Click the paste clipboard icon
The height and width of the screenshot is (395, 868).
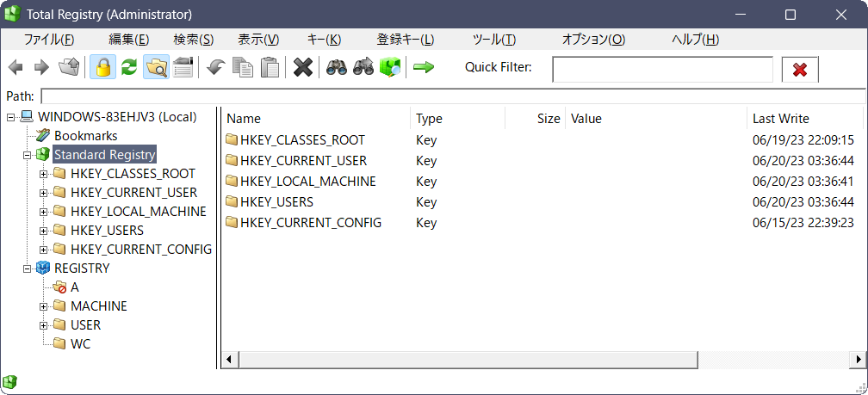(x=270, y=67)
